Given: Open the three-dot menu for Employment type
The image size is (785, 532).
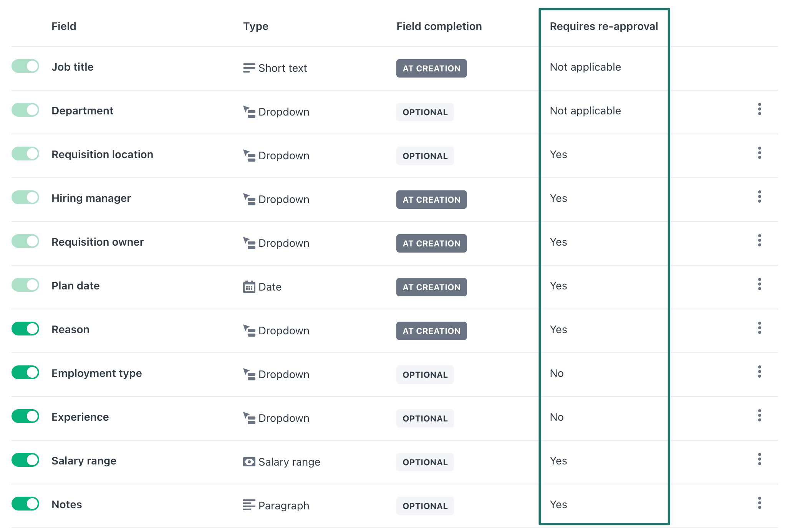Looking at the screenshot, I should click(760, 372).
